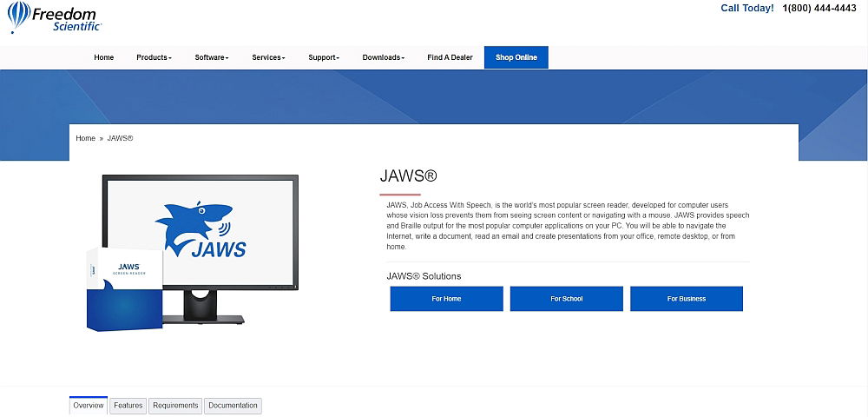This screenshot has width=868, height=417.
Task: Switch to the Documentation tab
Action: click(x=233, y=406)
